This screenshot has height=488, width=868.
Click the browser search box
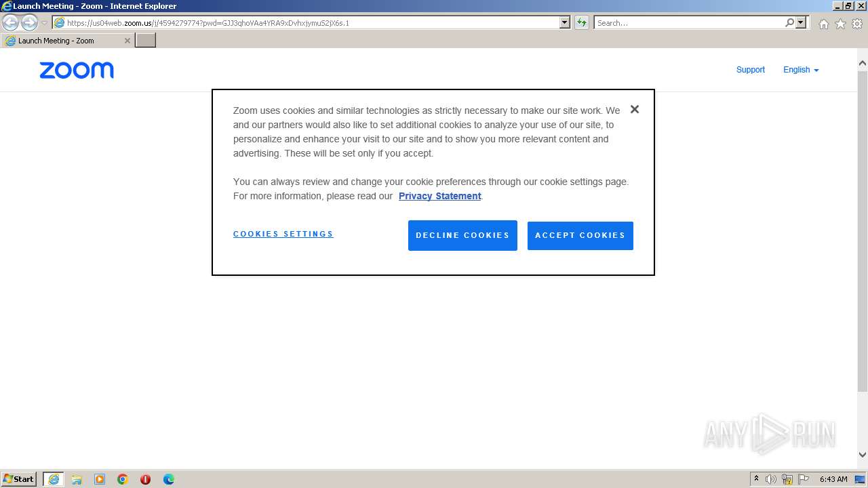[688, 23]
